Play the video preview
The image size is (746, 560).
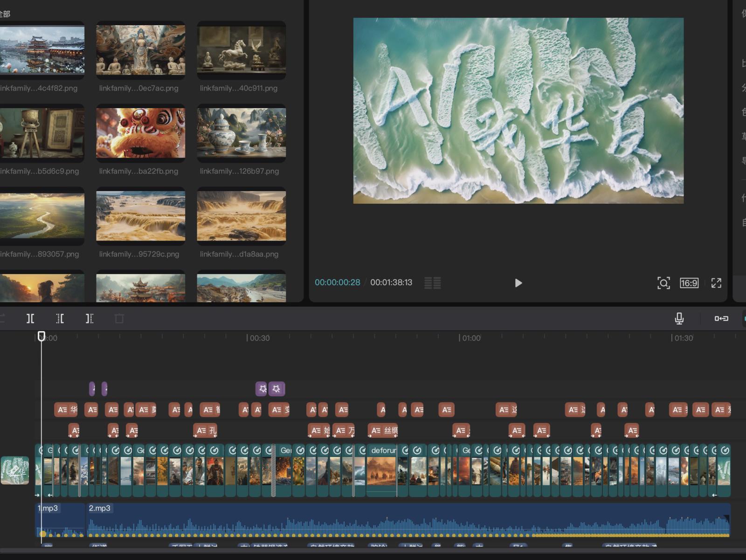pyautogui.click(x=518, y=283)
